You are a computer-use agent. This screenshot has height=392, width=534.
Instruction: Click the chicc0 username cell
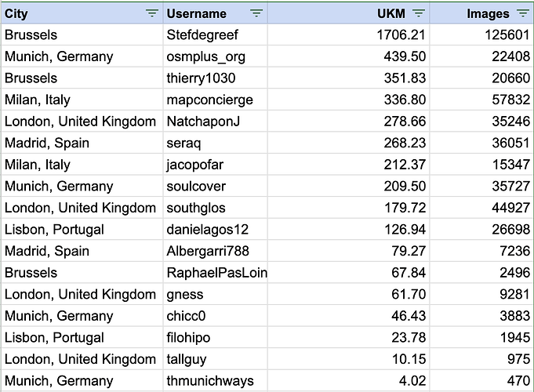tap(215, 316)
